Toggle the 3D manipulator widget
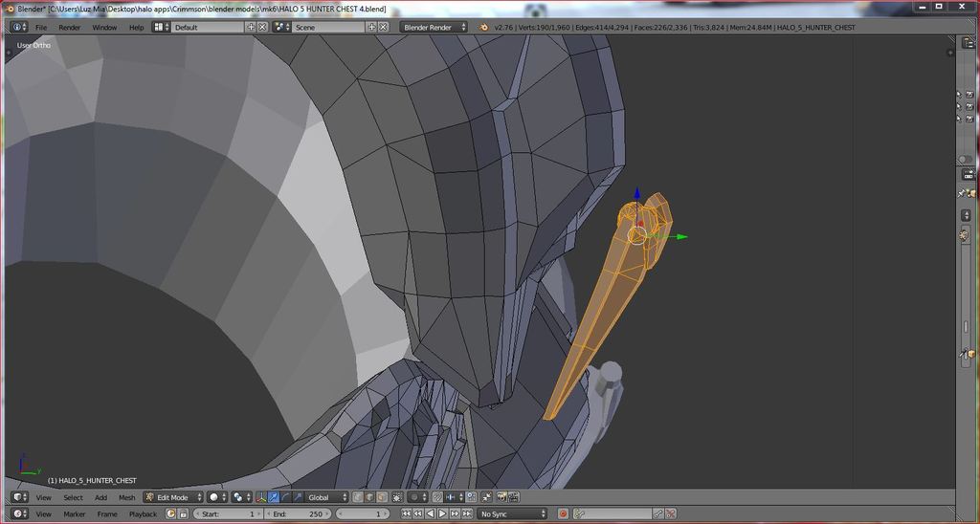Viewport: 980px width, 524px height. tap(261, 497)
